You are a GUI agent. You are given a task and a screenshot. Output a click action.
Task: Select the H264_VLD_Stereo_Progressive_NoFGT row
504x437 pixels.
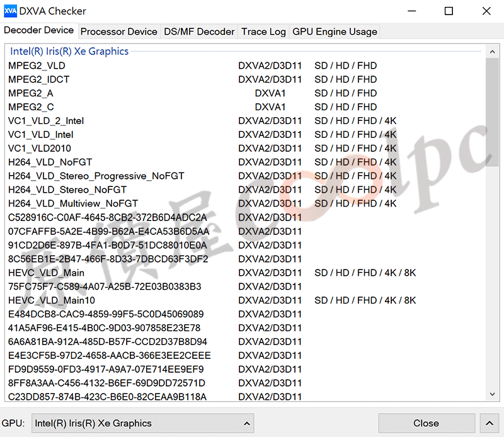[245, 176]
